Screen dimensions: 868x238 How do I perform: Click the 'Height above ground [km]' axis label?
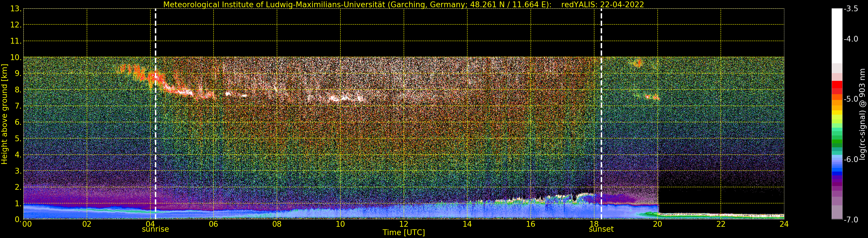coord(4,114)
